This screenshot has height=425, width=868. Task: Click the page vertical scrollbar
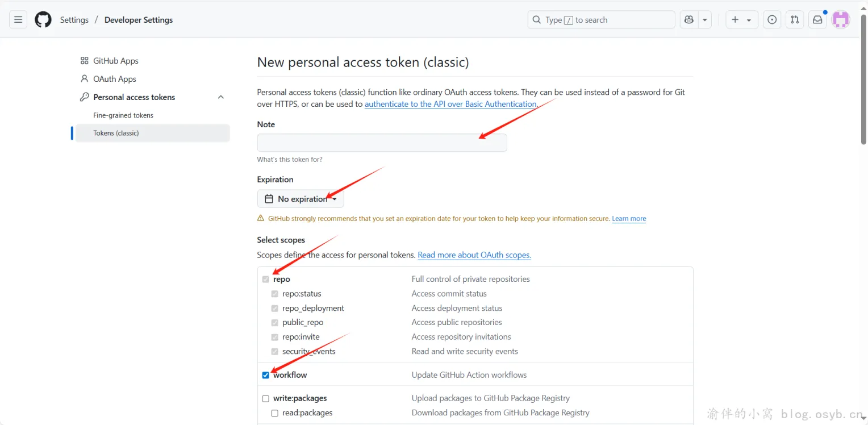[x=863, y=80]
